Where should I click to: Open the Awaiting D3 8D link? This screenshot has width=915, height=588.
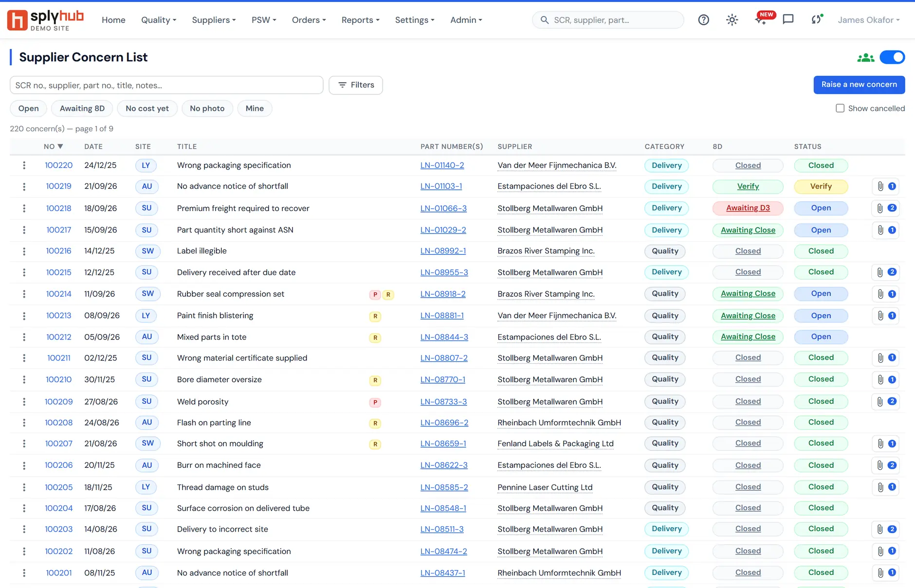(x=748, y=208)
